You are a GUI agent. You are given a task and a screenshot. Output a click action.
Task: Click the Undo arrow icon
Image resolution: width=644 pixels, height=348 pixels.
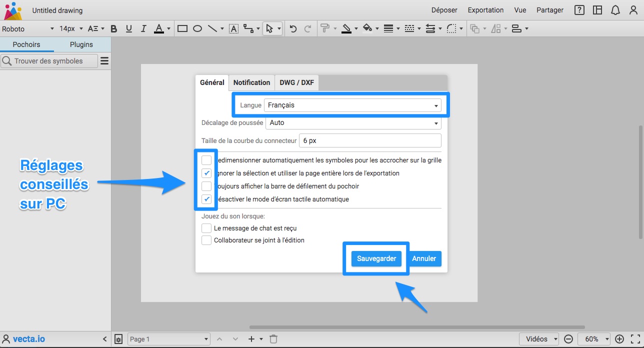[x=293, y=28]
